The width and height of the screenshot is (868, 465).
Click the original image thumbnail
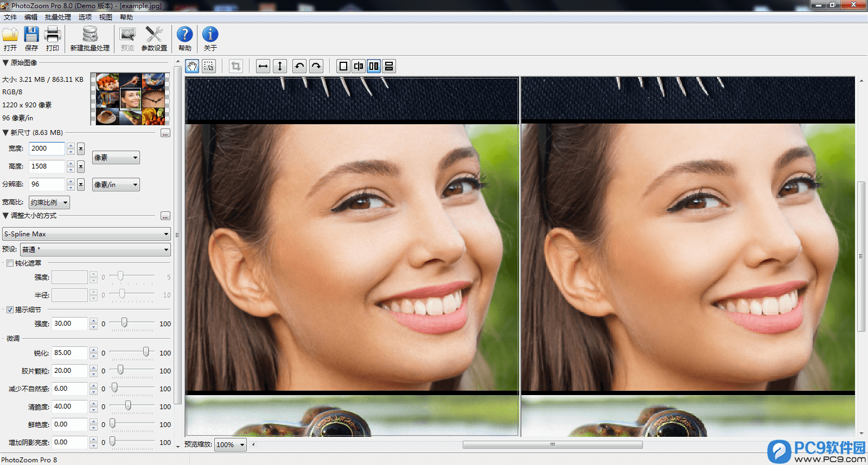point(130,99)
